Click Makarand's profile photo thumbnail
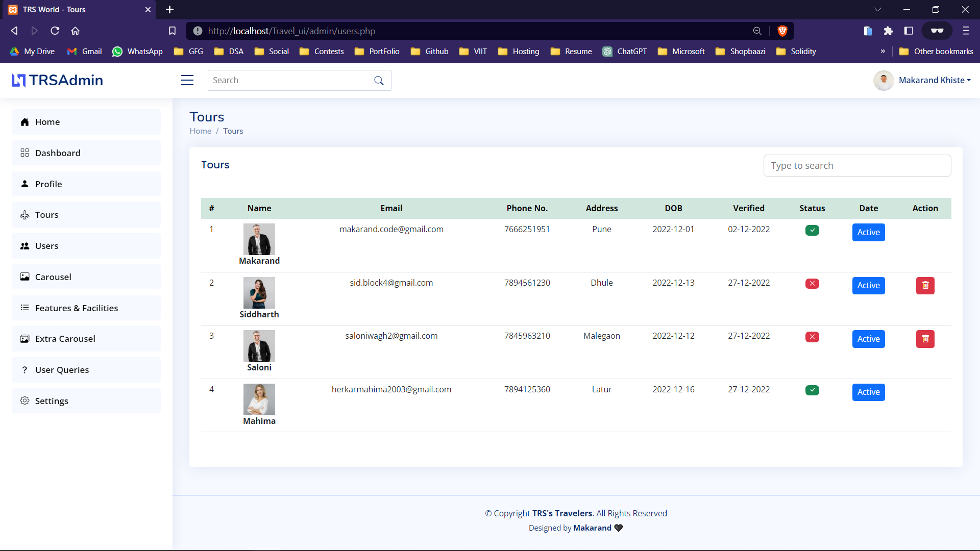The image size is (980, 551). 259,239
